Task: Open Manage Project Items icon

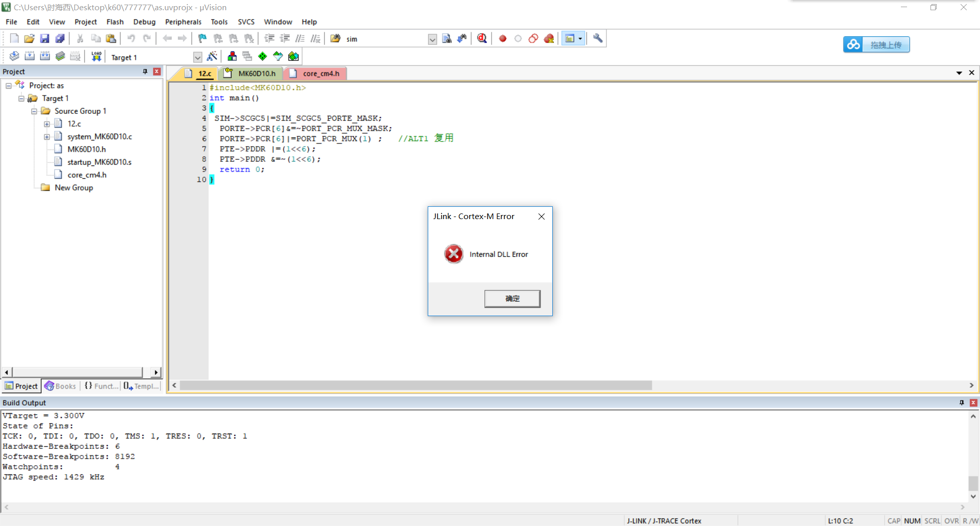Action: (x=232, y=56)
